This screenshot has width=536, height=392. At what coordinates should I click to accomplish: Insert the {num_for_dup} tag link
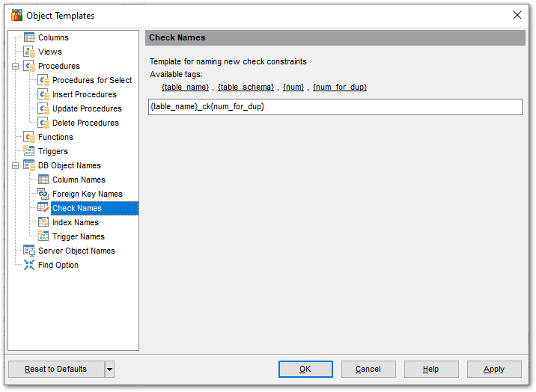pos(339,87)
